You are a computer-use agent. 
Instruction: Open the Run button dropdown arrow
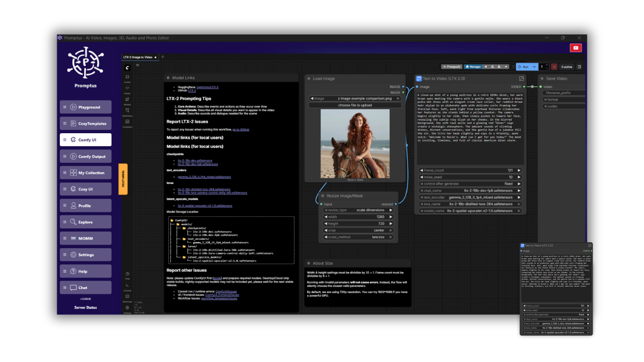coord(533,67)
